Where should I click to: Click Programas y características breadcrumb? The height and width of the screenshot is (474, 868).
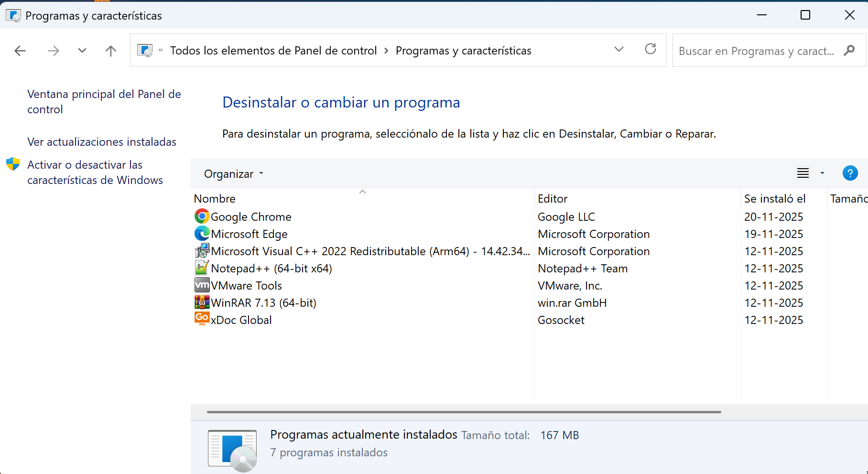(464, 51)
